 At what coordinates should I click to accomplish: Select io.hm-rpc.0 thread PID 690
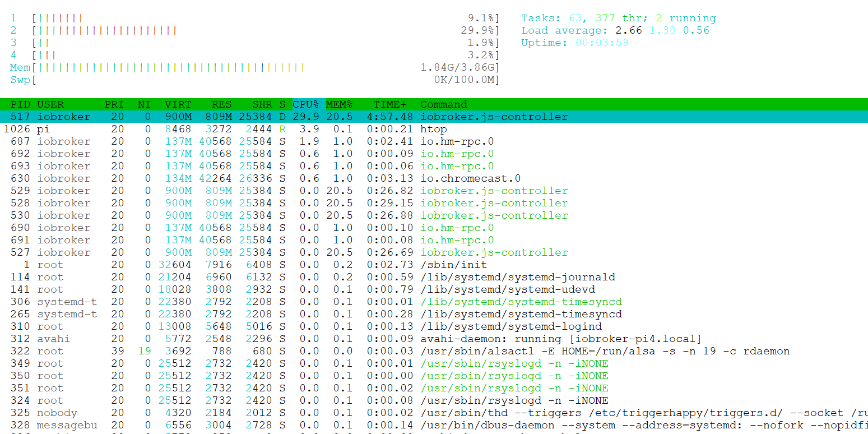(434, 228)
